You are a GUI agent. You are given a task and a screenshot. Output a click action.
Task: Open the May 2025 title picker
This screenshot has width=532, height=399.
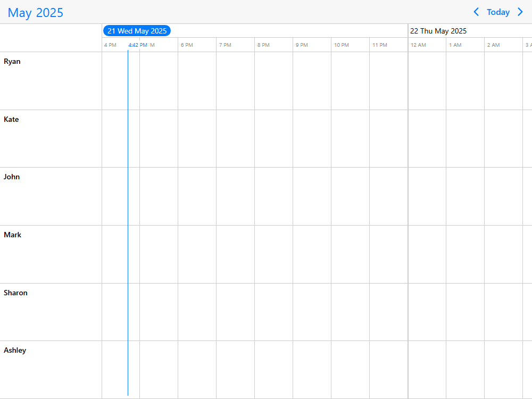[x=35, y=13]
